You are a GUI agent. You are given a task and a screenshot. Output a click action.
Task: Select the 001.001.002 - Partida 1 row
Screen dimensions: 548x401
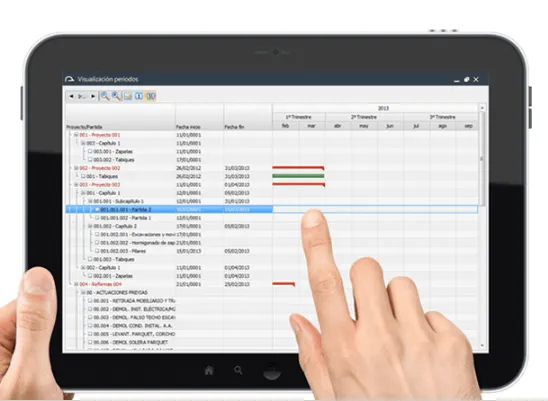[x=271, y=218]
